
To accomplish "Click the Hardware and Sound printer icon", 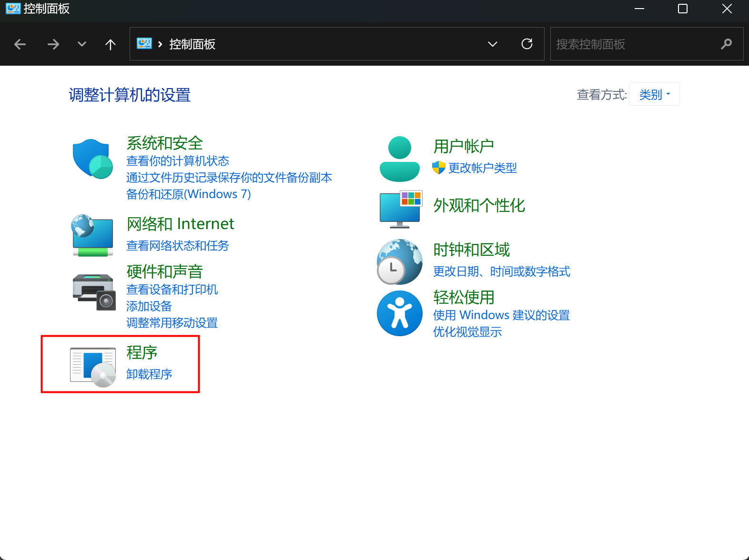I will [94, 292].
